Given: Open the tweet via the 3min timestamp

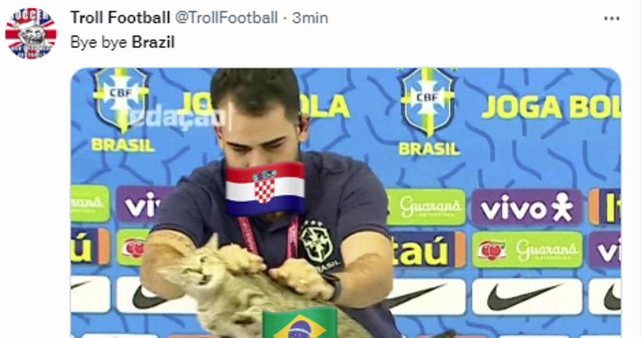Looking at the screenshot, I should coord(310,18).
